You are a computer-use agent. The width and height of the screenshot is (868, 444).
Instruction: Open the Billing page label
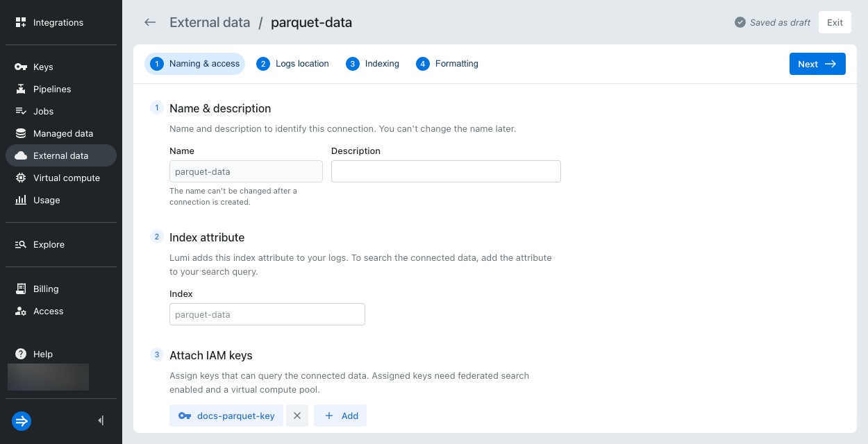click(46, 289)
